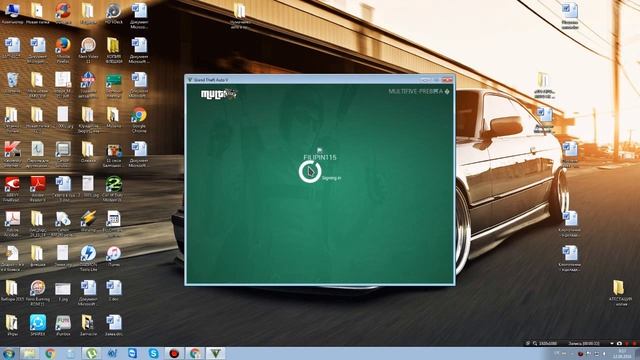This screenshot has width=640, height=360.
Task: Launch DAEMON Tools Lite shortcut
Action: [88, 258]
